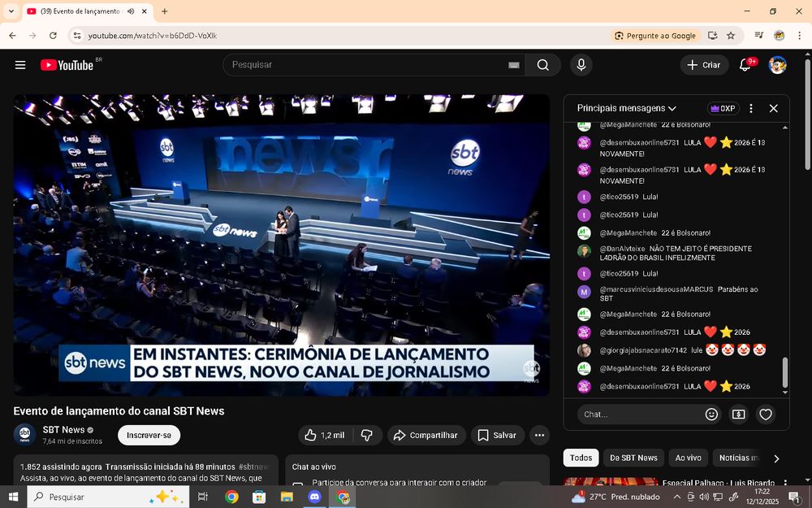Expand the Principais mensagens chat filter
The width and height of the screenshot is (812, 508).
626,108
